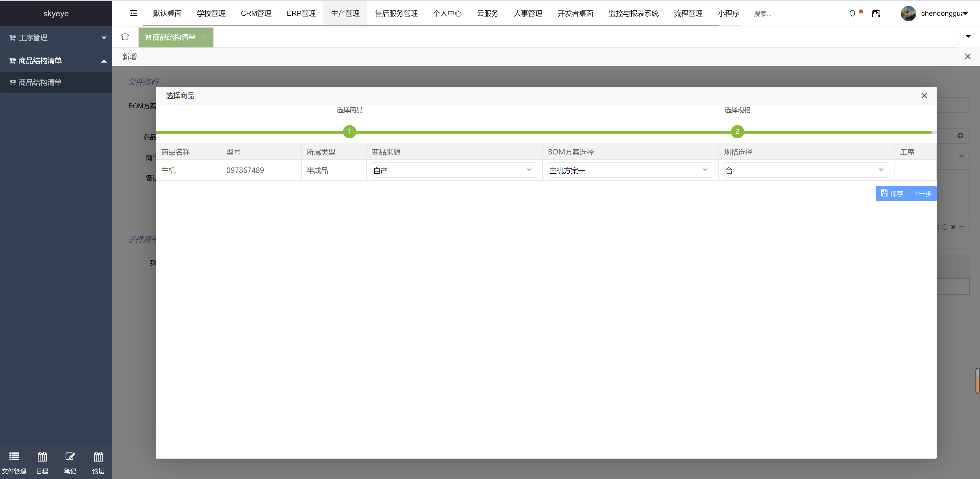Open 笔记 notes icon
980x479 pixels.
click(70, 463)
